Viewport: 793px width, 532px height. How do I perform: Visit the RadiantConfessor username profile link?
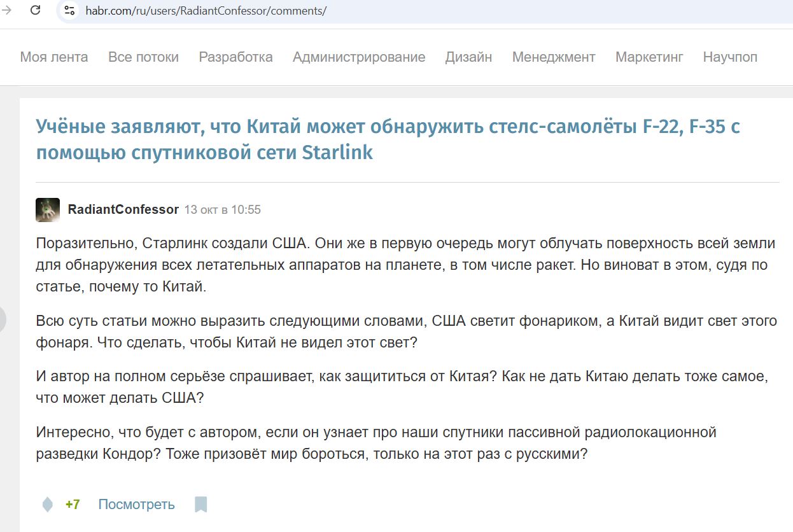(123, 209)
